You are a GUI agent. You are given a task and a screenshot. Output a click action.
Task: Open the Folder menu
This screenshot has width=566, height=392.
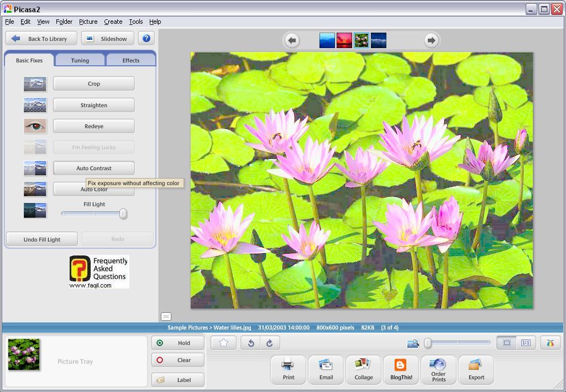(64, 22)
